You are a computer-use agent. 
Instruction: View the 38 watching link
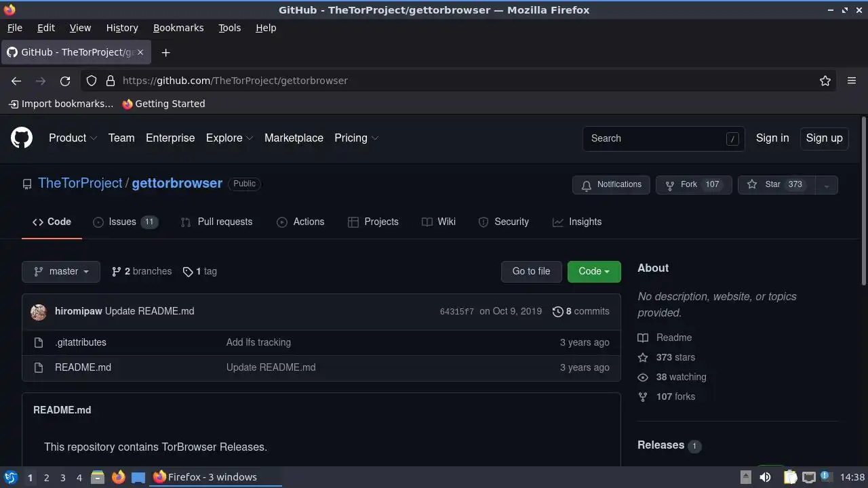672,377
